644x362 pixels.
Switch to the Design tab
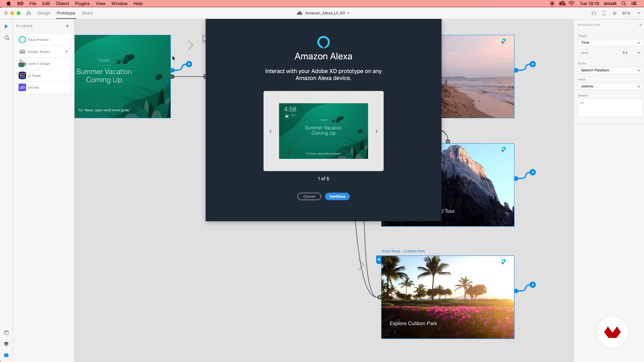[x=44, y=13]
